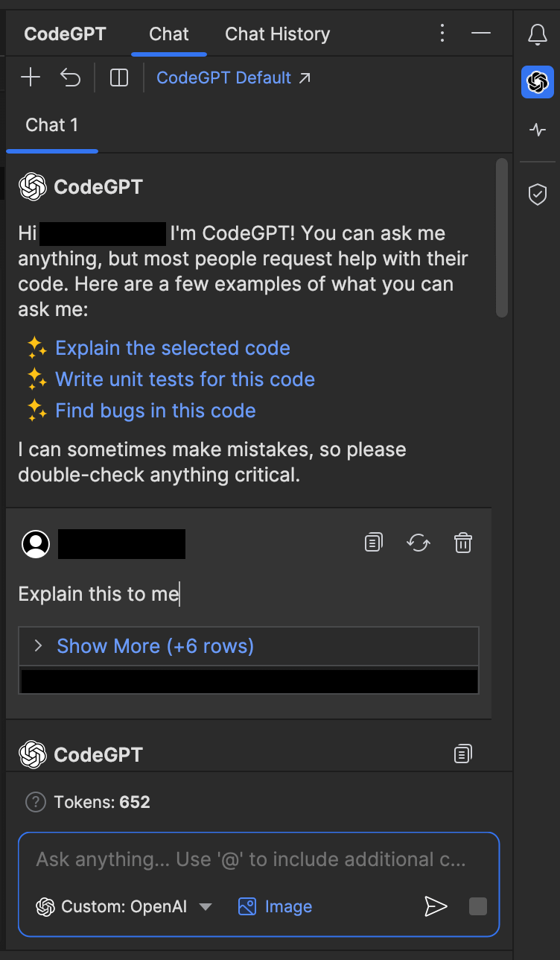This screenshot has height=960, width=560.
Task: Start a new chat with plus icon
Action: click(x=31, y=78)
